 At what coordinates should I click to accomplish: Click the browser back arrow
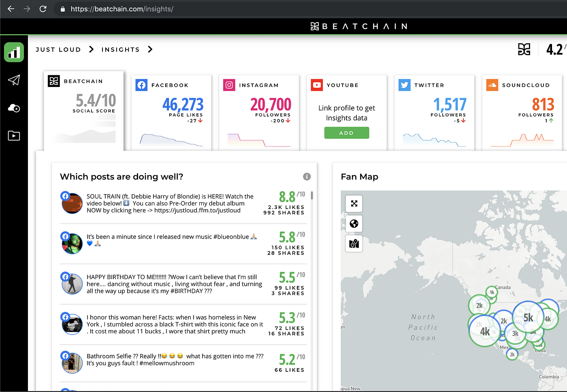[x=11, y=9]
